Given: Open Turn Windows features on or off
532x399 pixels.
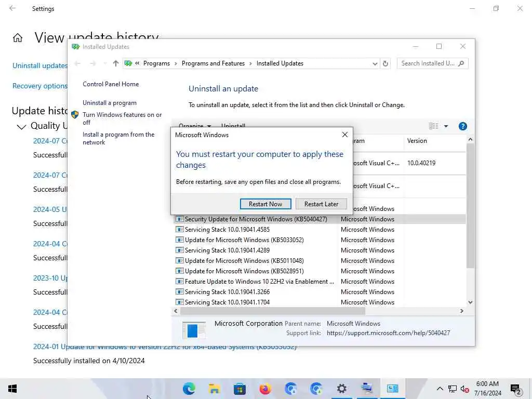Looking at the screenshot, I should click(x=122, y=118).
